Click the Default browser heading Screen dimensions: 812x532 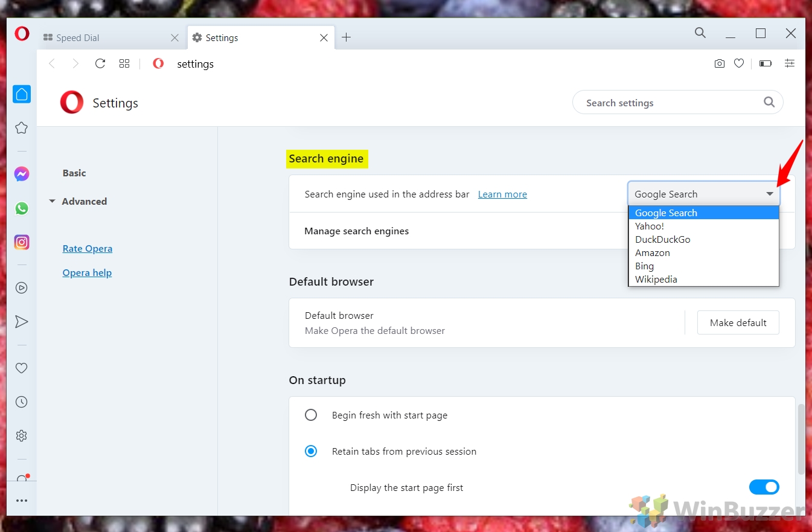click(x=331, y=281)
